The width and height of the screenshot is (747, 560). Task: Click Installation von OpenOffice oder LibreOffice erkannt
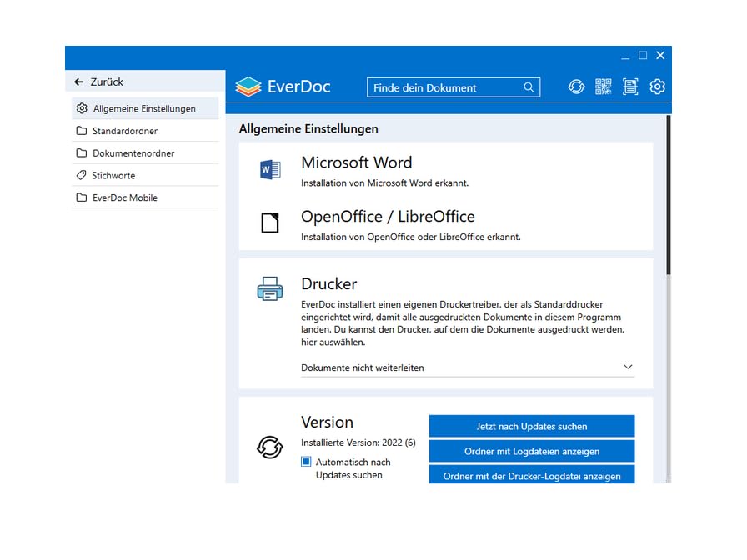click(x=411, y=237)
